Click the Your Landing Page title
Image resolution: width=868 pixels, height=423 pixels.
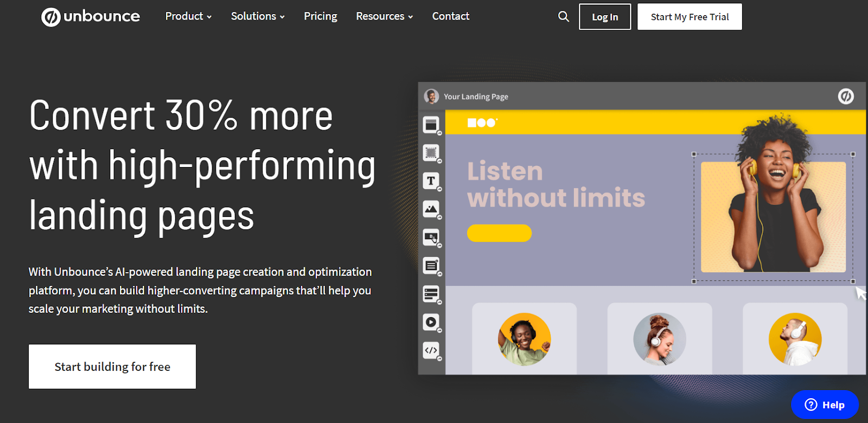pos(476,97)
